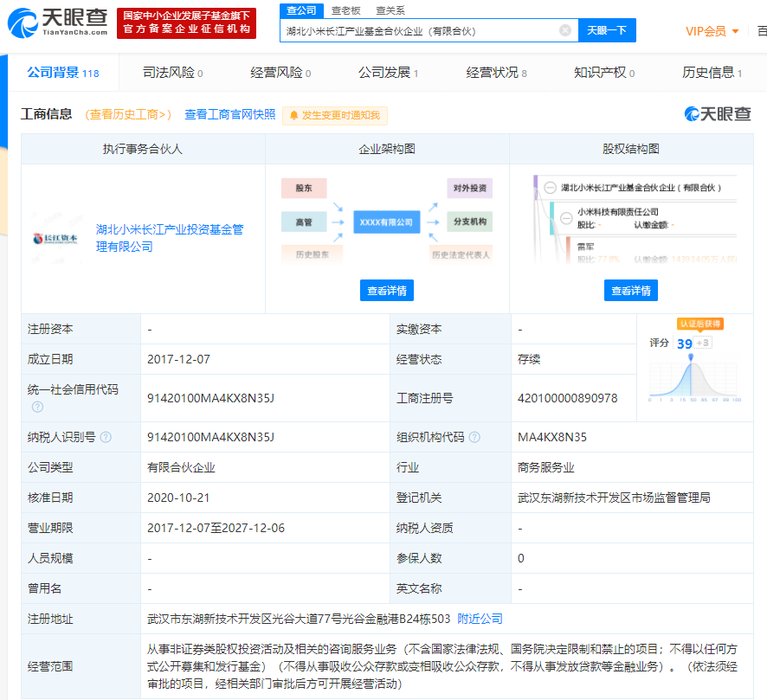Viewport: 767px width, 700px height.
Task: Collapse the 湖北小米长江产业基金 node in the equity chart
Action: click(x=550, y=188)
